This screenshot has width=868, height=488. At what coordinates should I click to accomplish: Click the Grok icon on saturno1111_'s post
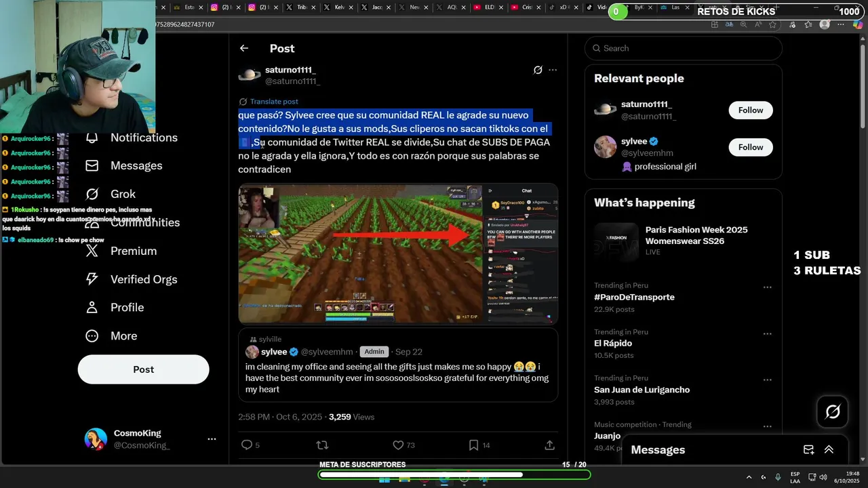538,70
